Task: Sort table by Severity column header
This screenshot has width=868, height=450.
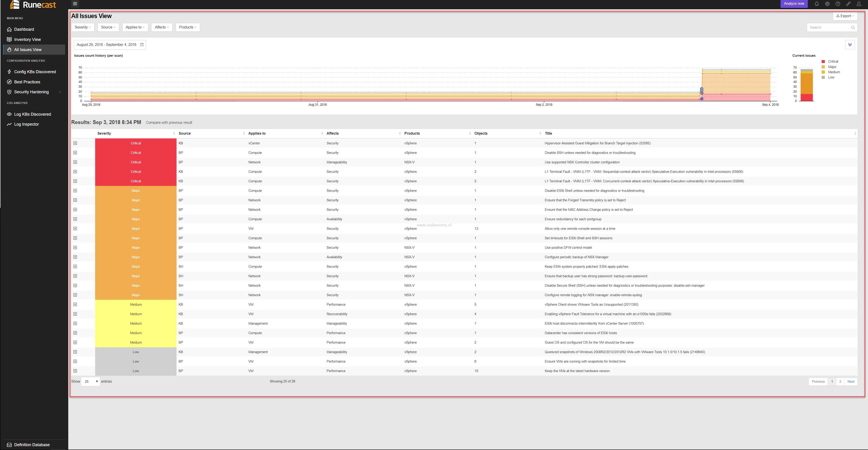Action: point(136,133)
